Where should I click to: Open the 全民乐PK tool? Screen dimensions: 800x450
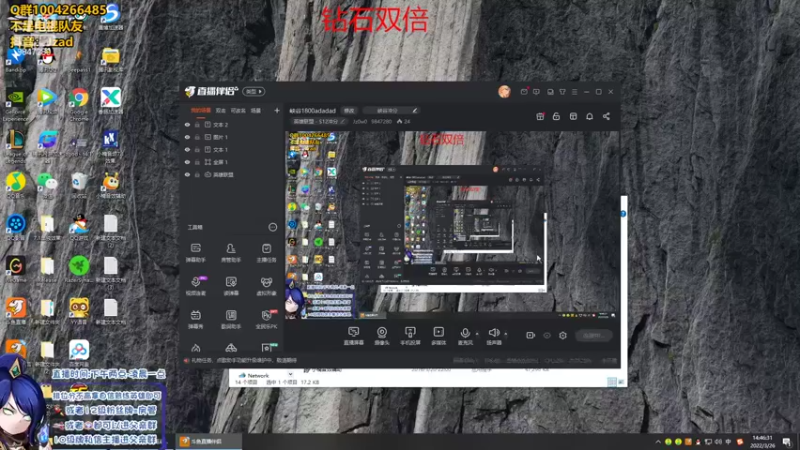click(x=266, y=319)
